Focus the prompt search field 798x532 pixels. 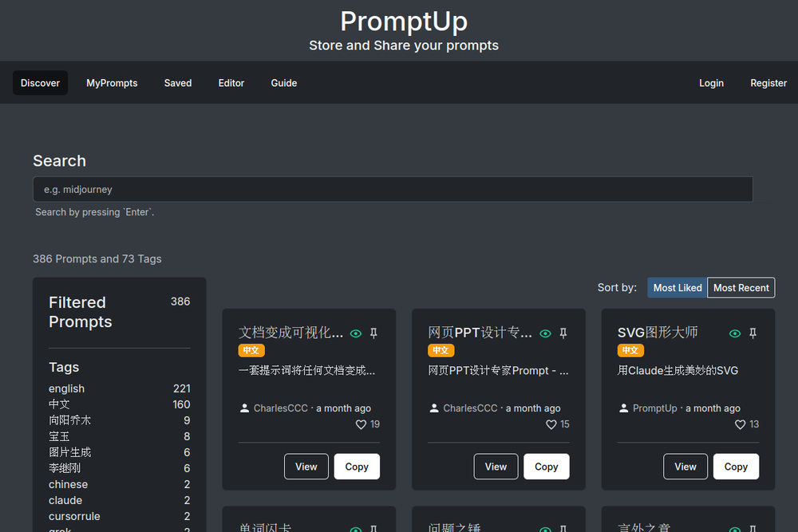click(393, 189)
